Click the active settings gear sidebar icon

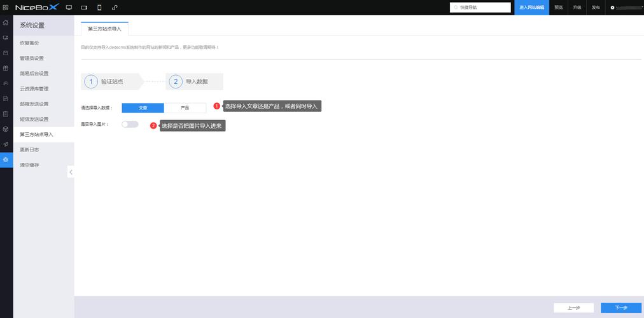coord(6,160)
